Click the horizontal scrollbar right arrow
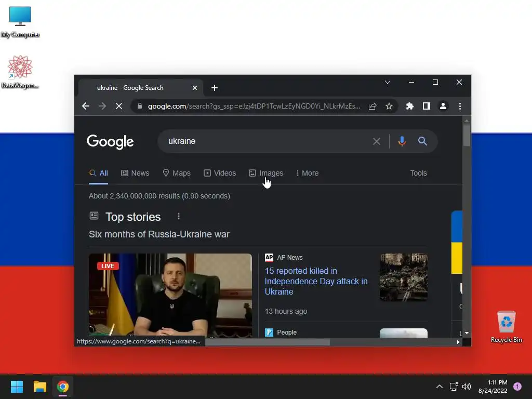The image size is (532, 399). click(x=458, y=342)
